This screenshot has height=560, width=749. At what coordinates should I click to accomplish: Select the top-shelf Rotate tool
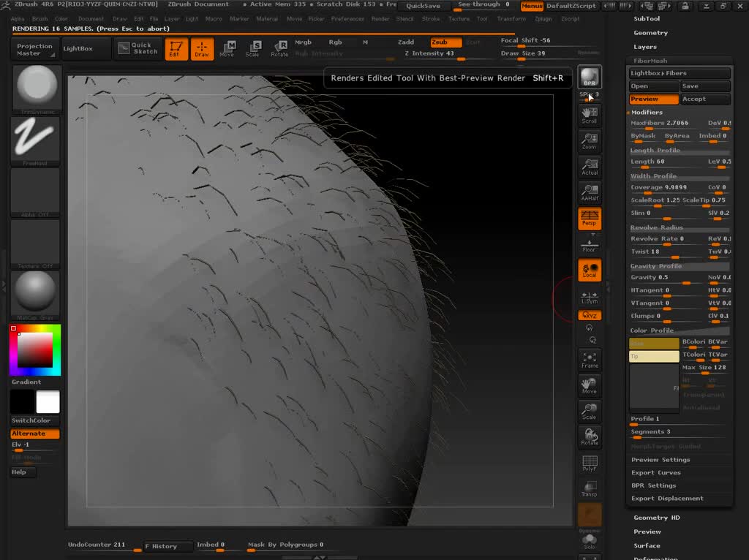pos(279,49)
